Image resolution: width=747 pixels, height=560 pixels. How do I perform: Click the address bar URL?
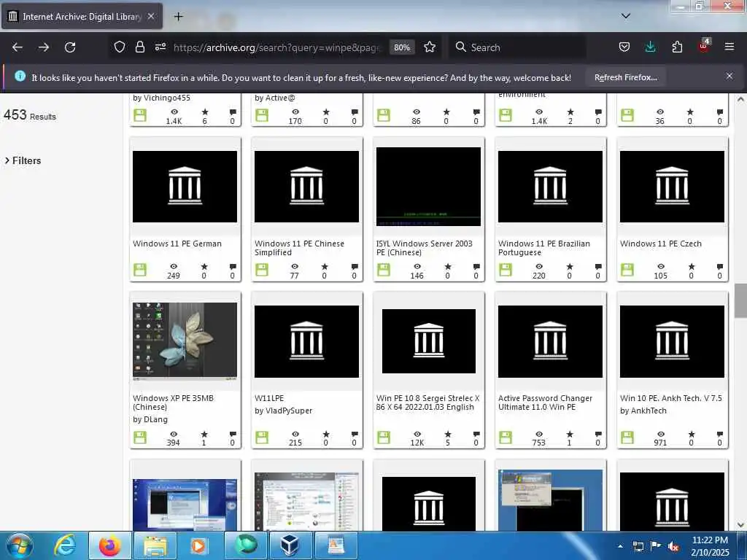(x=277, y=47)
